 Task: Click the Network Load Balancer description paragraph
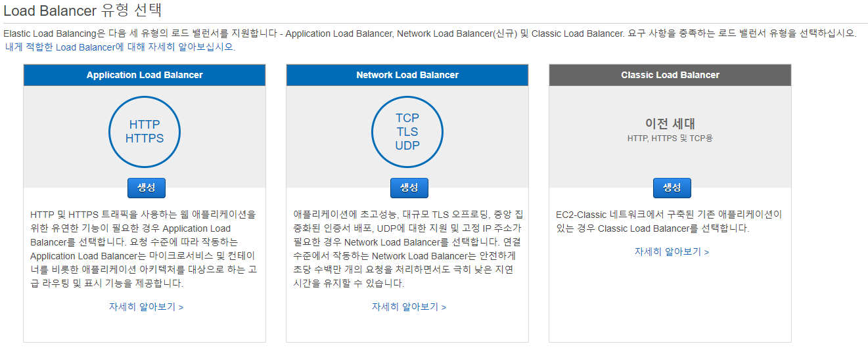tap(407, 249)
